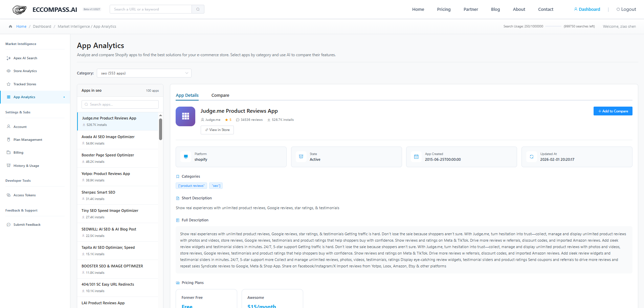Click the search usage progress bar
Screen dimensions: 644x308
[x=553, y=26]
